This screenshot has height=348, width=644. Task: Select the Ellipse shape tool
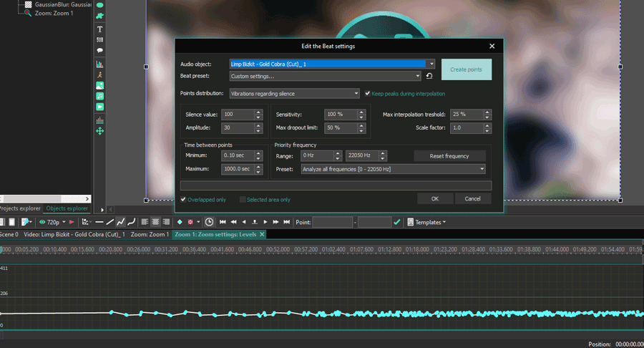point(99,5)
